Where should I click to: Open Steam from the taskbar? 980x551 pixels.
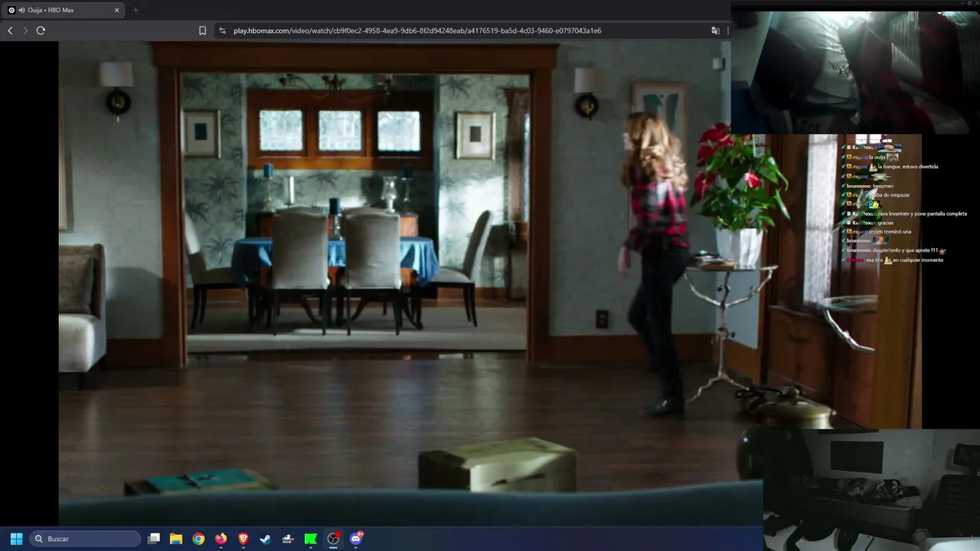(266, 539)
